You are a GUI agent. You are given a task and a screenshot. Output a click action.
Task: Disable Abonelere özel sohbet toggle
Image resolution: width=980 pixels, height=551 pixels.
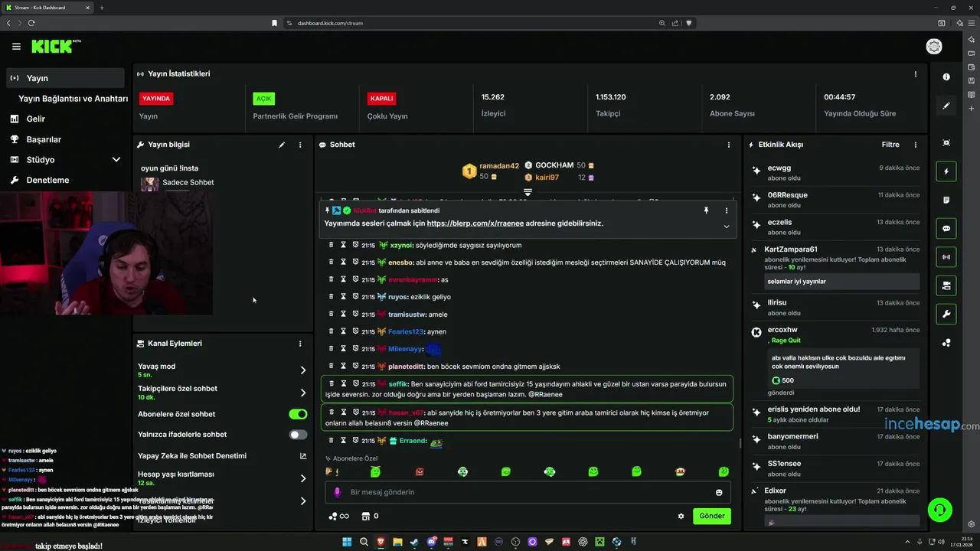[x=298, y=414]
